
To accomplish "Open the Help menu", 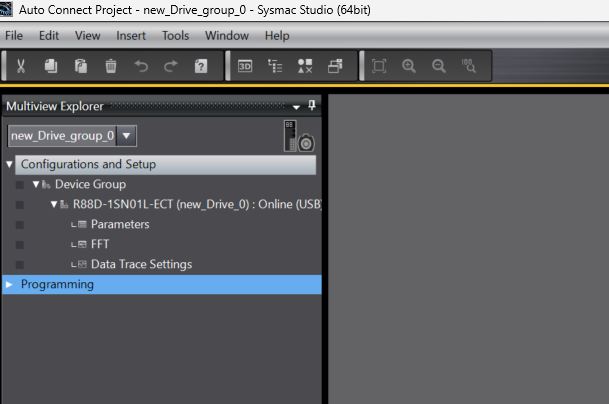I will click(277, 36).
